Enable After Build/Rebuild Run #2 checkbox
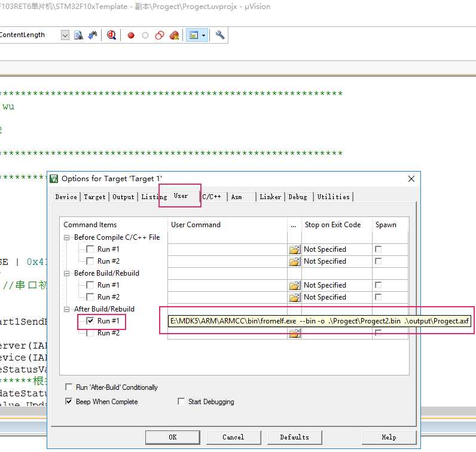Image resolution: width=476 pixels, height=452 pixels. click(x=90, y=333)
